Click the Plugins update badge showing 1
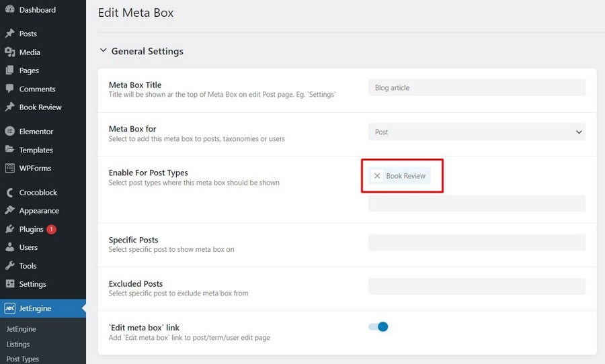Image resolution: width=605 pixels, height=364 pixels. 51,229
